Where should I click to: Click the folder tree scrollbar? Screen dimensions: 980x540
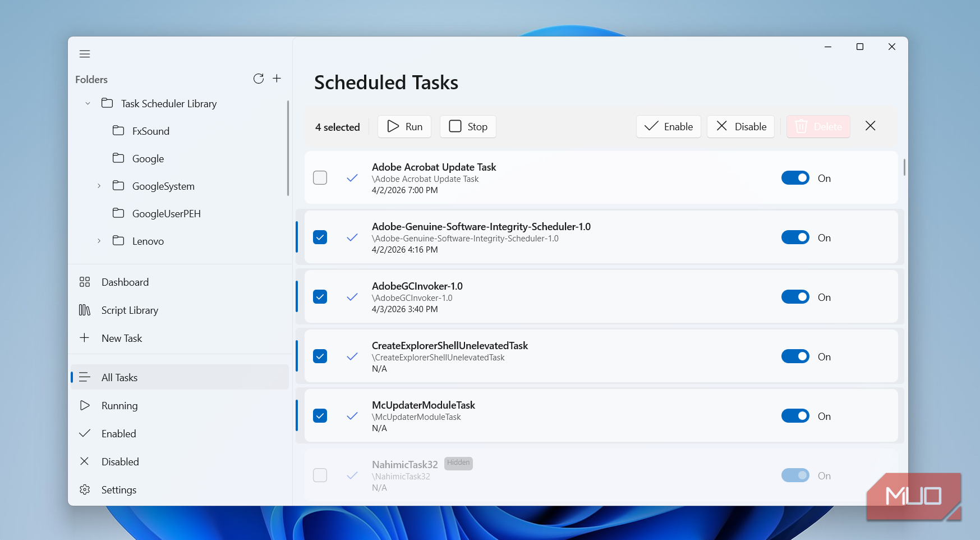click(x=288, y=148)
